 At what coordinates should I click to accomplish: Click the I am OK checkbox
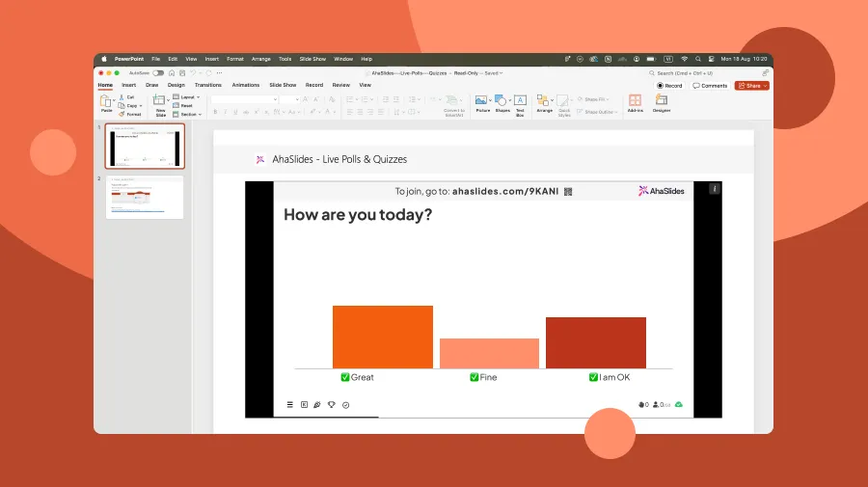[593, 377]
